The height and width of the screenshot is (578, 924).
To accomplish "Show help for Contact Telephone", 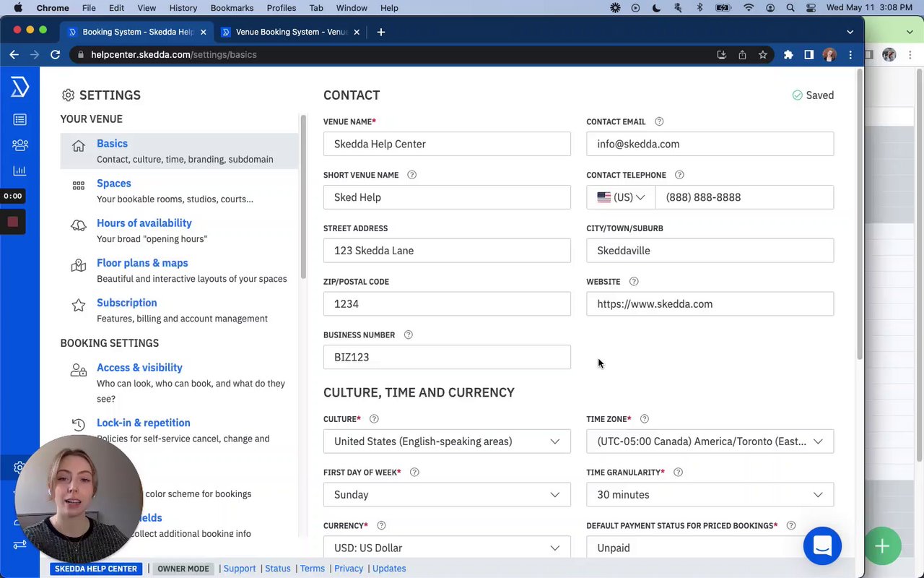I will [679, 176].
